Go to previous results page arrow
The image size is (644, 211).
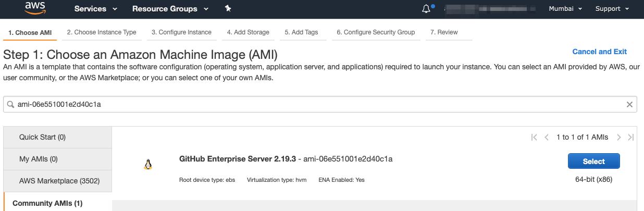tap(547, 137)
